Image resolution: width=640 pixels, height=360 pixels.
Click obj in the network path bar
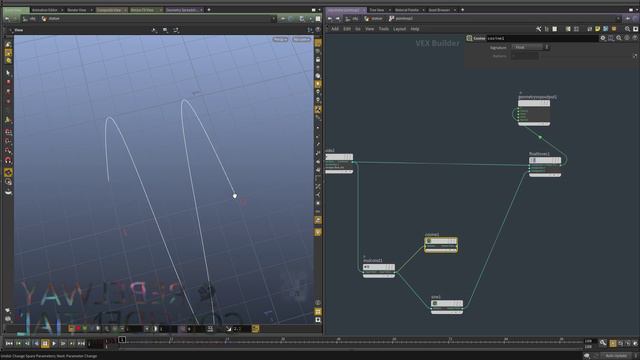[351, 19]
